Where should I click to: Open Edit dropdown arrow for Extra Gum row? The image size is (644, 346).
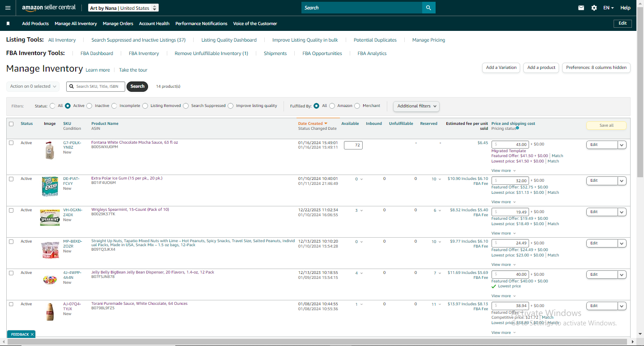[x=622, y=180]
